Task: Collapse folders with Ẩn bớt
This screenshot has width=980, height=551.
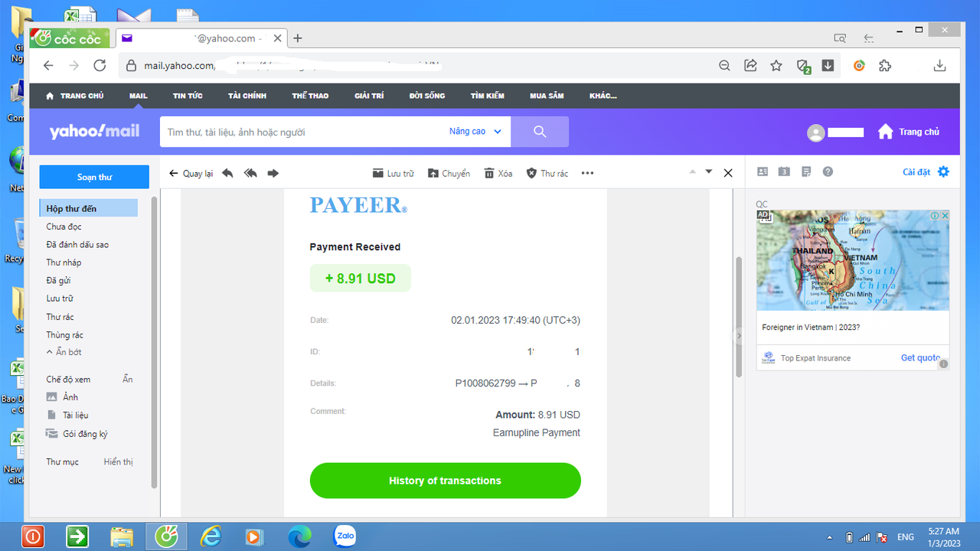Action: 64,352
